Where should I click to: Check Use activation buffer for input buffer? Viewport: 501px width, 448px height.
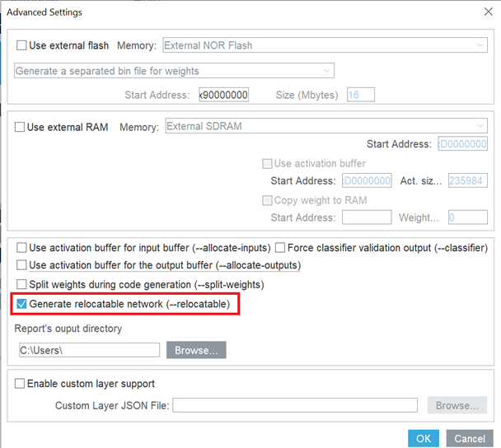(21, 247)
